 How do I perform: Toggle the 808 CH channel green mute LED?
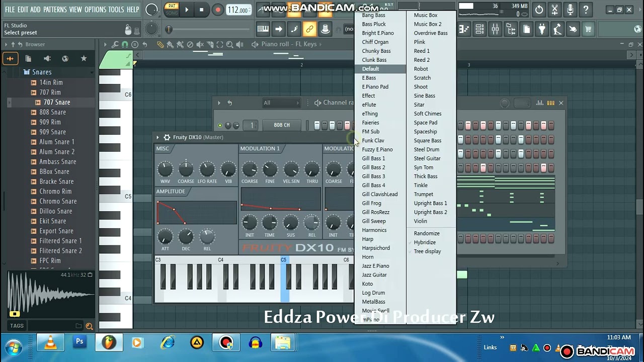point(220,125)
